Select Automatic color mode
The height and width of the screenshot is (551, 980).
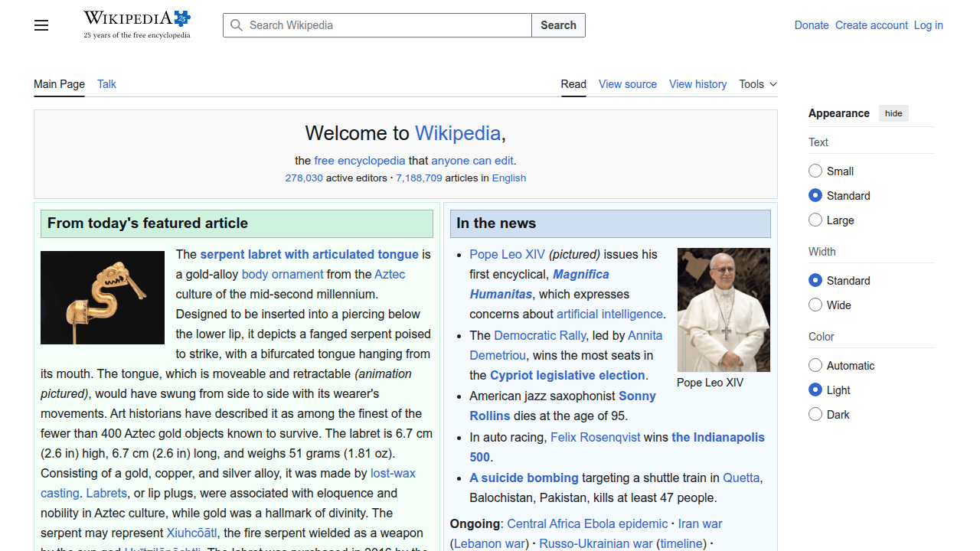click(815, 365)
